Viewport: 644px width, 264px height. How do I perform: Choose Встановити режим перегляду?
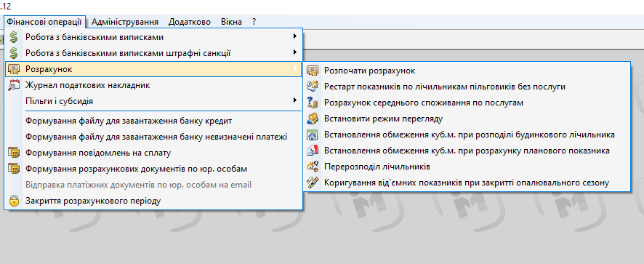(x=467, y=119)
